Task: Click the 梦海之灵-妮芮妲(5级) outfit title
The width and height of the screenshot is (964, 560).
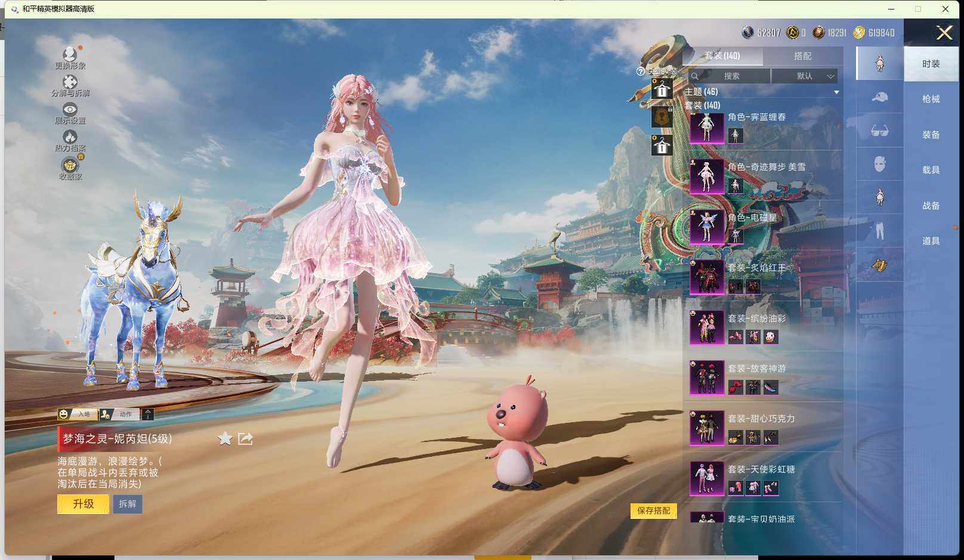Action: (118, 439)
